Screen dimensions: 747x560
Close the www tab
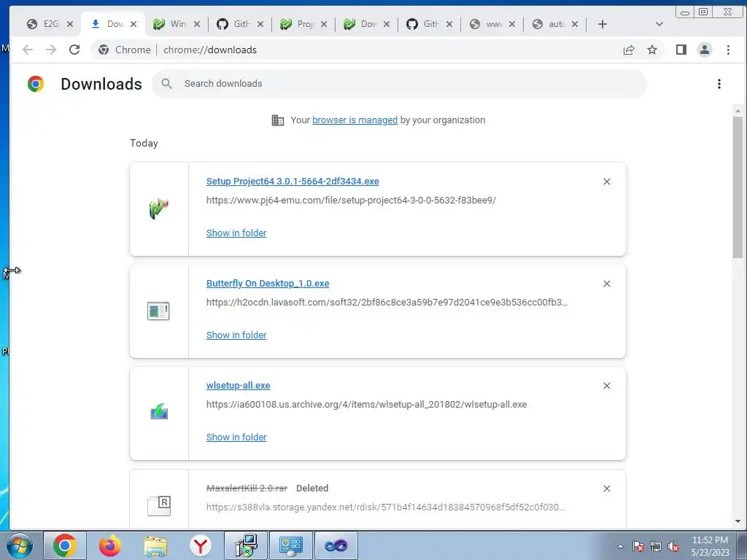coord(512,24)
